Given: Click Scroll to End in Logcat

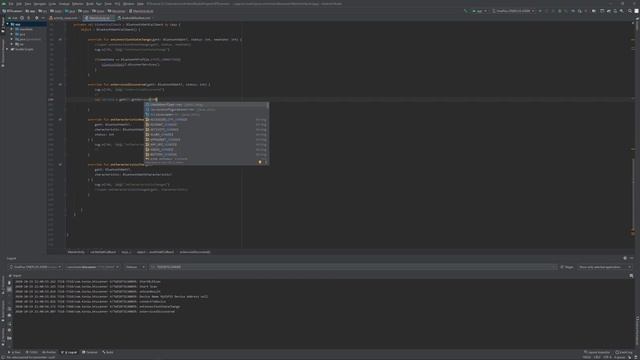Looking at the screenshot, I should (9, 289).
